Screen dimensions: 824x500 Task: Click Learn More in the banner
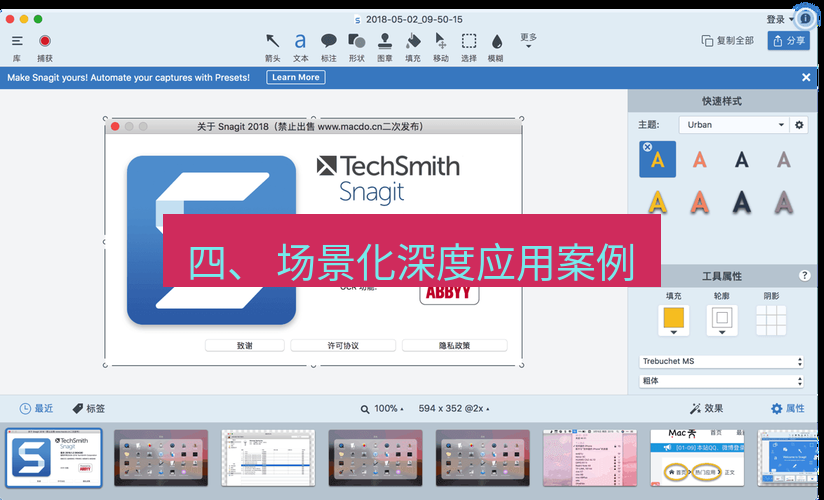(296, 77)
